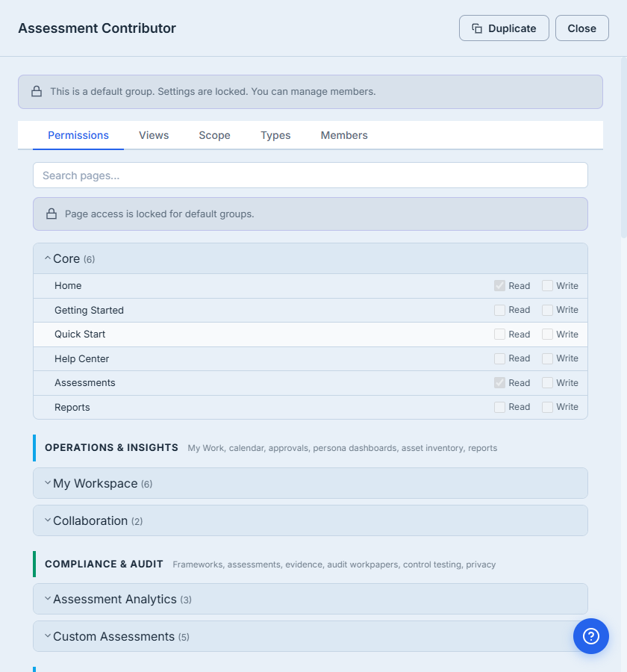
Task: Toggle Write checkbox for Quick Start
Action: (547, 335)
